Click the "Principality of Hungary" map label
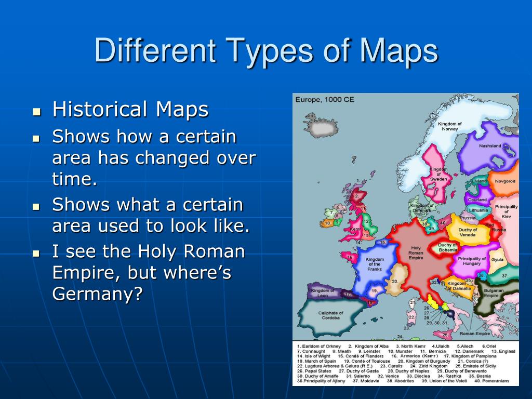 [472, 261]
